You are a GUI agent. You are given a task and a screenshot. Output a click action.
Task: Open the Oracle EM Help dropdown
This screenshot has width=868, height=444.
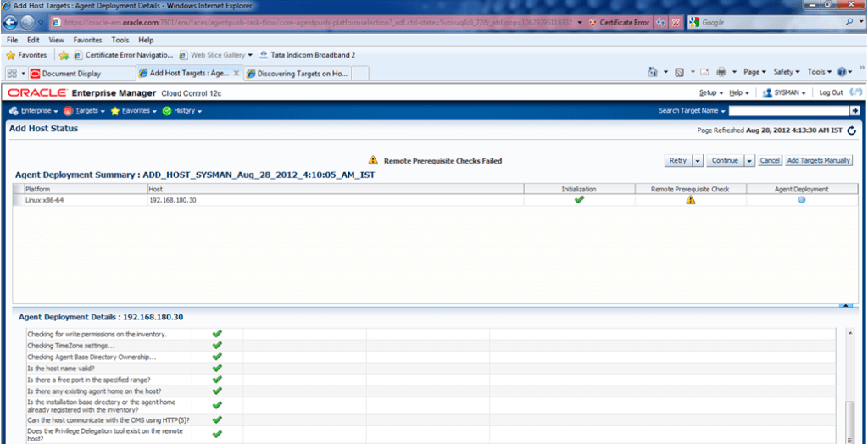coord(739,92)
